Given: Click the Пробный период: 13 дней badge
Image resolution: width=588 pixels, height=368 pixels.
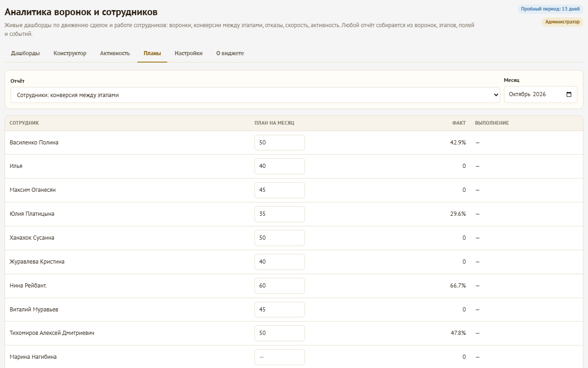Looking at the screenshot, I should [x=550, y=9].
